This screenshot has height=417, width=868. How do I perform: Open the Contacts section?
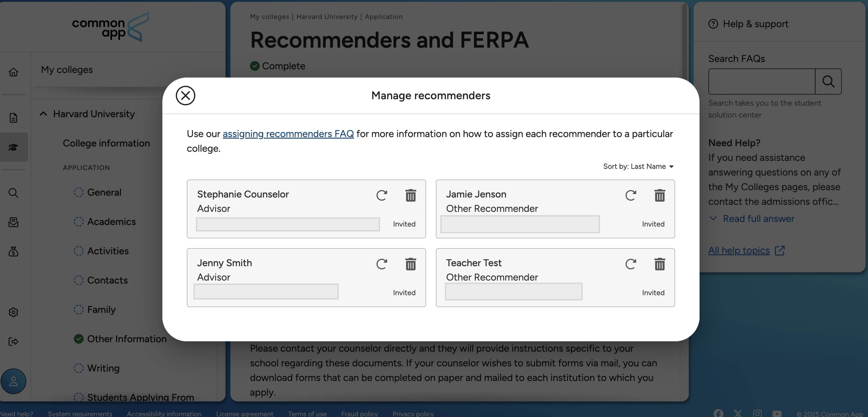pos(107,280)
